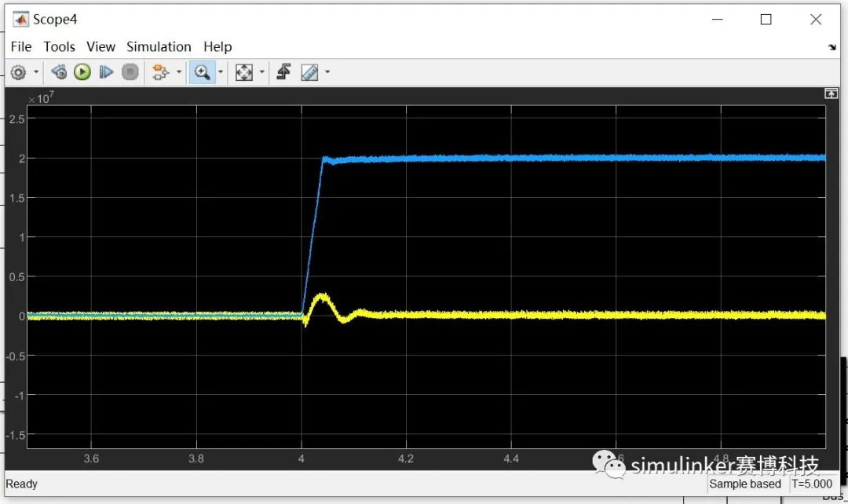Image resolution: width=848 pixels, height=504 pixels.
Task: Click the T=5.000 time status text
Action: [812, 484]
